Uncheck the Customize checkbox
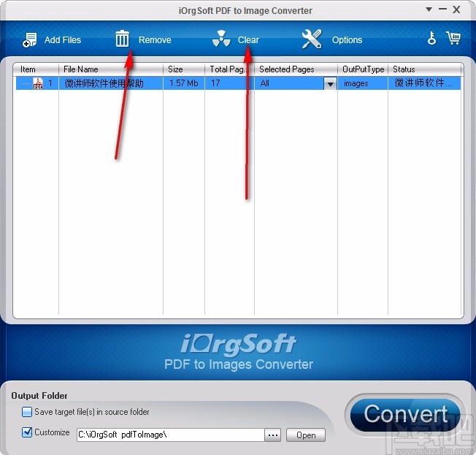 click(27, 432)
